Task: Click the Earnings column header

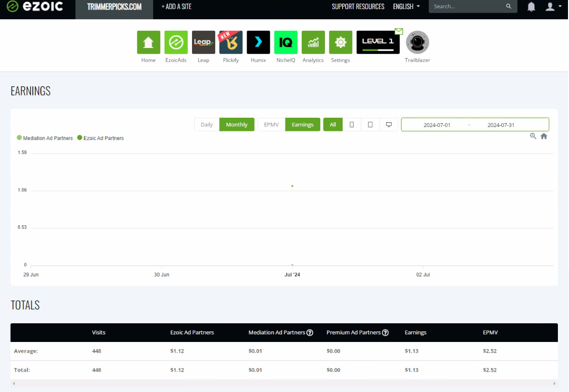Action: [415, 332]
